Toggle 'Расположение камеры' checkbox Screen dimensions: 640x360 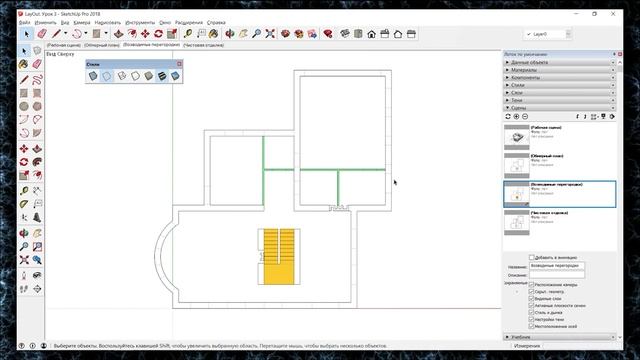[531, 284]
